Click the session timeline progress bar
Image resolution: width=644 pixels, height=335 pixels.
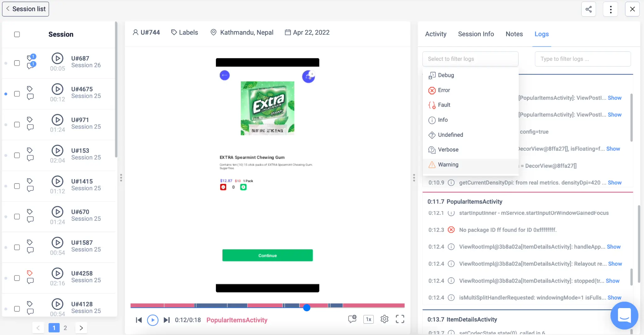267,306
